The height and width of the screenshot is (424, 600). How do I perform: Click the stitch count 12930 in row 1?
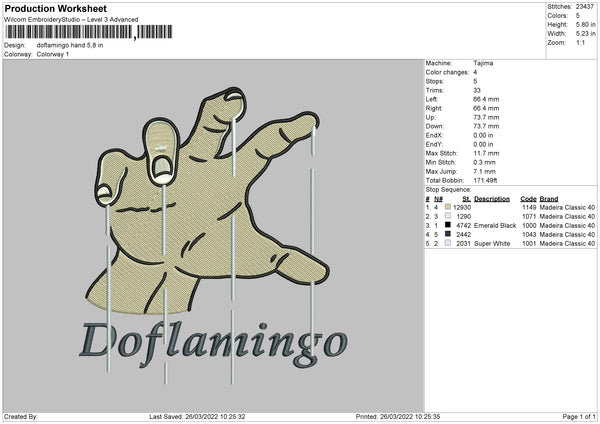462,207
